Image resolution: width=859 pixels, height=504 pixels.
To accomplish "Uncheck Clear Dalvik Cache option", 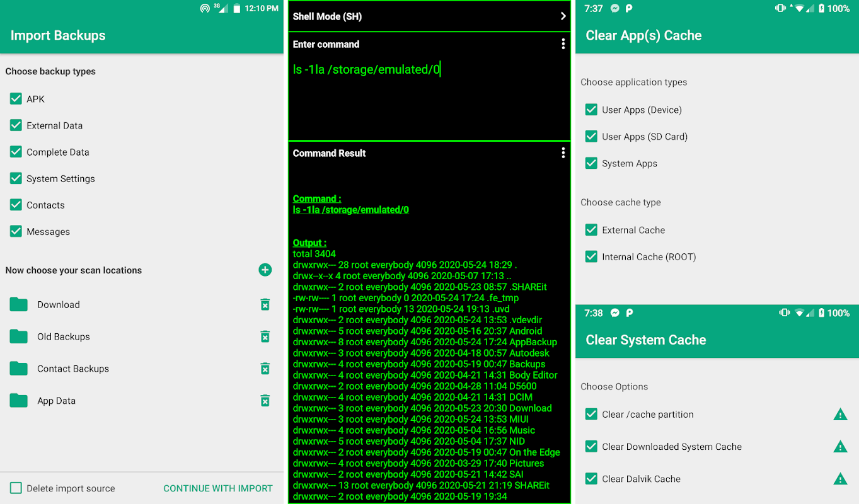I will (591, 478).
